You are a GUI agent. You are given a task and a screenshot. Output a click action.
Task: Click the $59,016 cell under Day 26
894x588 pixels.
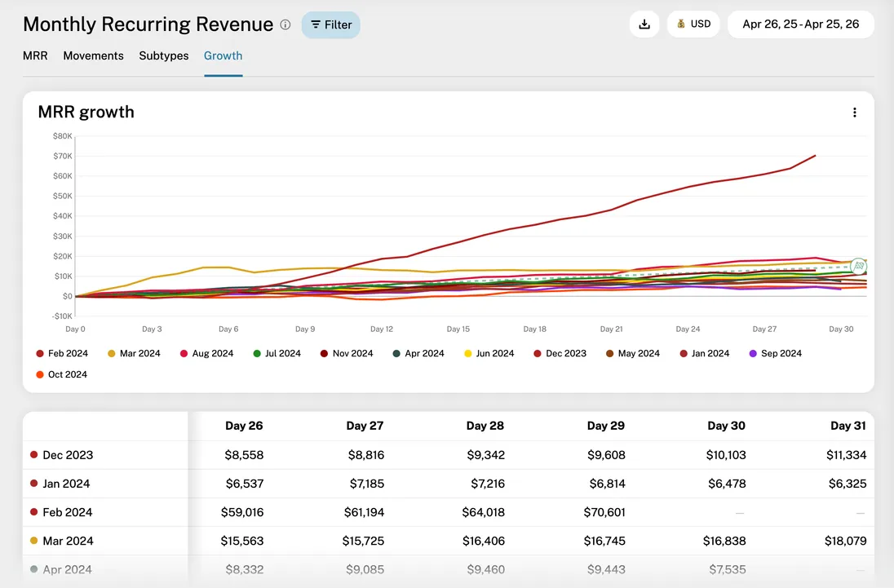pos(242,511)
